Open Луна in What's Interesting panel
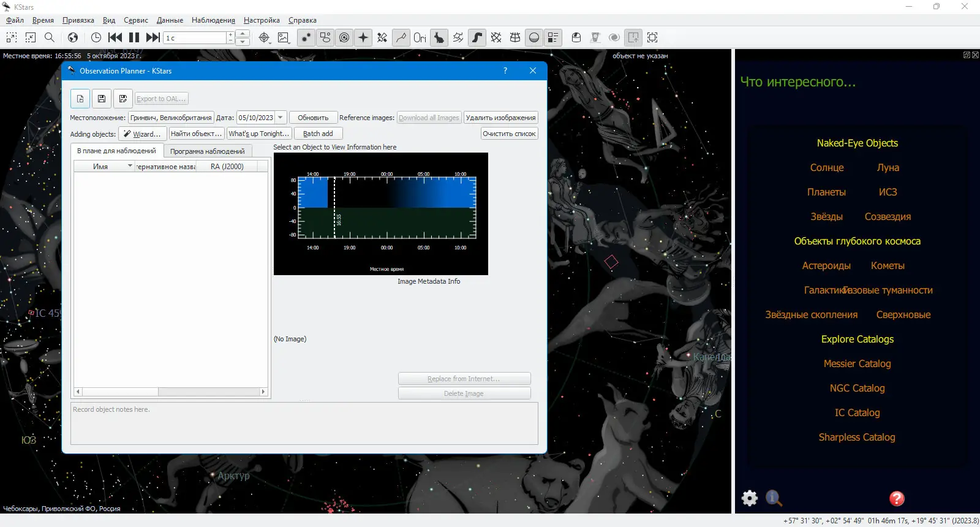Screen dimensions: 980x527 [888, 168]
